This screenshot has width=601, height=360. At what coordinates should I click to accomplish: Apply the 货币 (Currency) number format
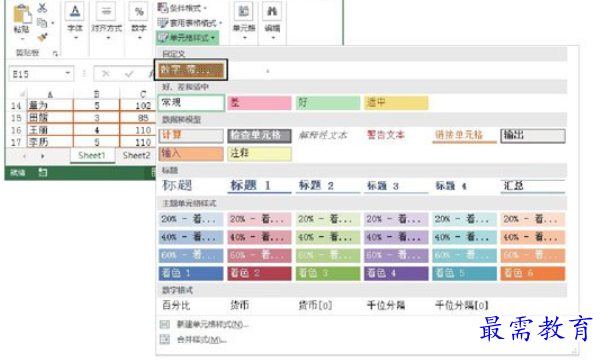click(240, 305)
